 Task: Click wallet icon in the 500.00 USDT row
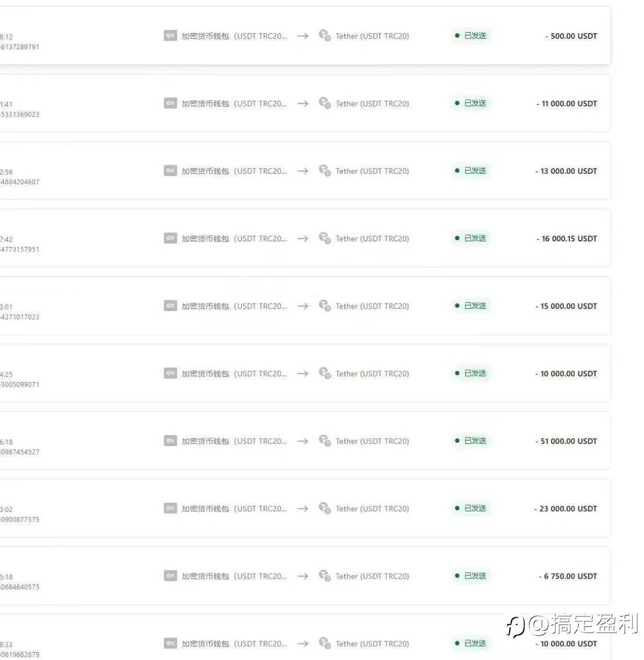click(170, 35)
